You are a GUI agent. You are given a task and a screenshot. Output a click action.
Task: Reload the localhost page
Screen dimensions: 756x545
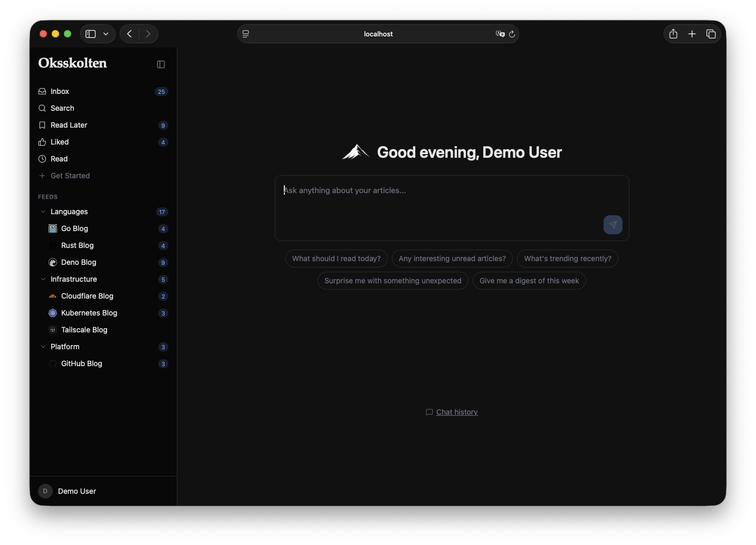point(512,34)
